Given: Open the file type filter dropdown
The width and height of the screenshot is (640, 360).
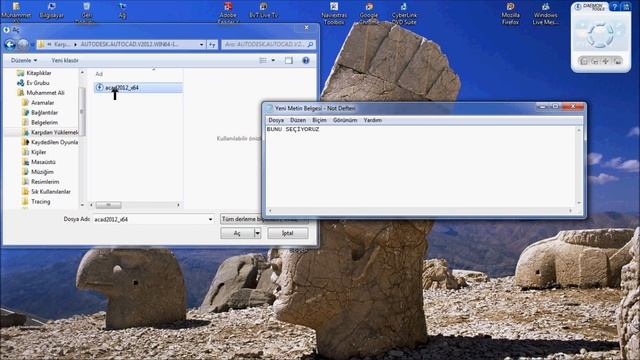Looking at the screenshot, I should [264, 219].
